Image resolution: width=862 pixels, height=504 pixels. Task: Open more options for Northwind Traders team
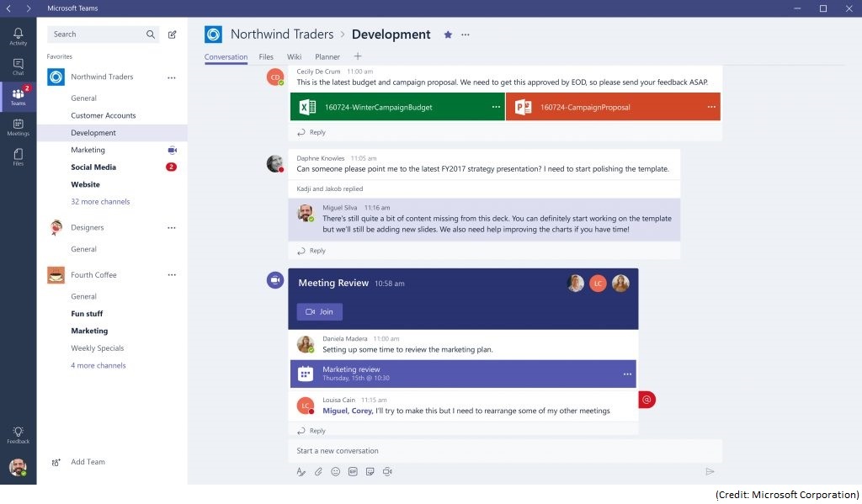point(172,77)
